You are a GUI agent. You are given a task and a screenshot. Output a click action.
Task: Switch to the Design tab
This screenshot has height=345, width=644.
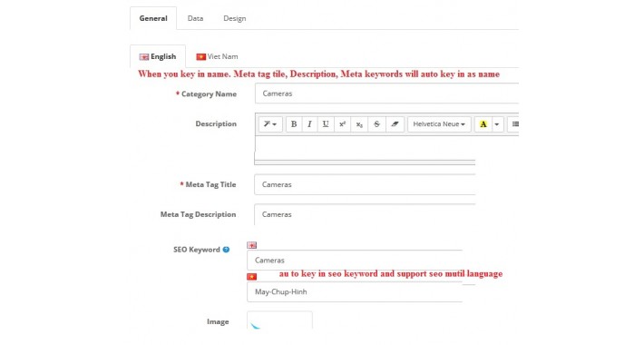pos(235,18)
